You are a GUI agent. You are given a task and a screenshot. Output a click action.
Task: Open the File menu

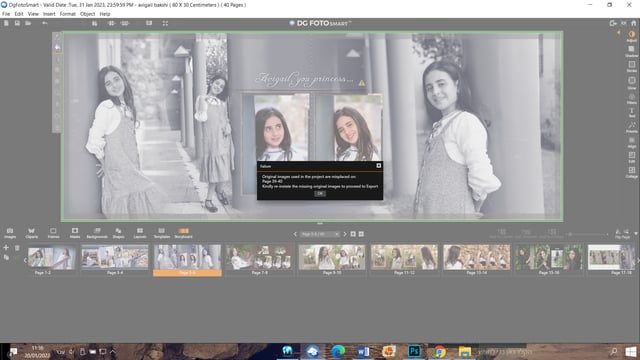click(6, 14)
